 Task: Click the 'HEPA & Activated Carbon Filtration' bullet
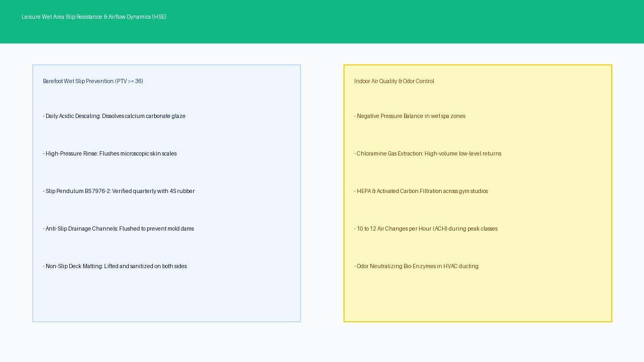(x=421, y=191)
